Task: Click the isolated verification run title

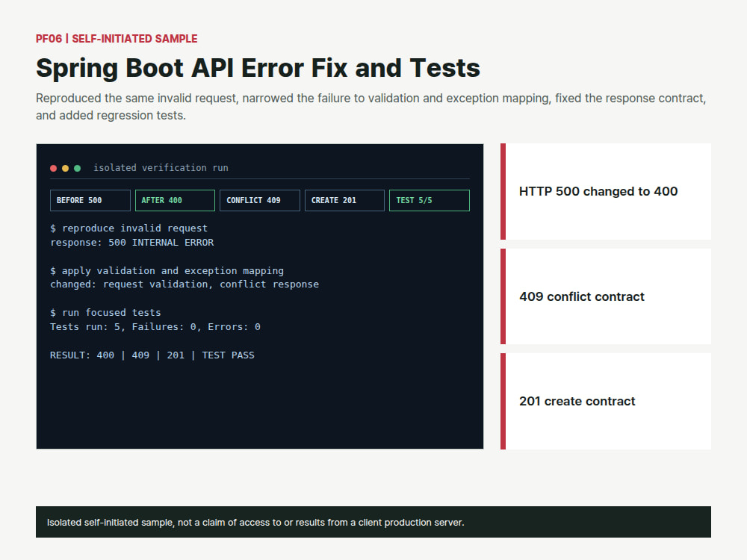Action: coord(161,167)
